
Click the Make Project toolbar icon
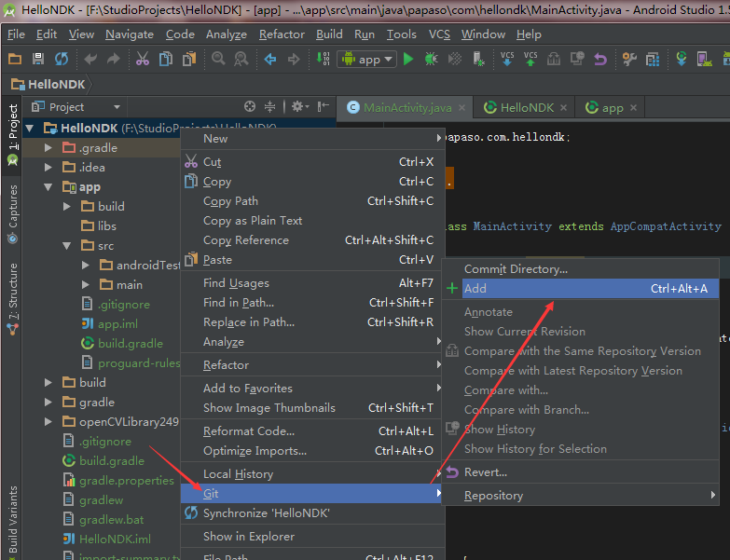[323, 59]
